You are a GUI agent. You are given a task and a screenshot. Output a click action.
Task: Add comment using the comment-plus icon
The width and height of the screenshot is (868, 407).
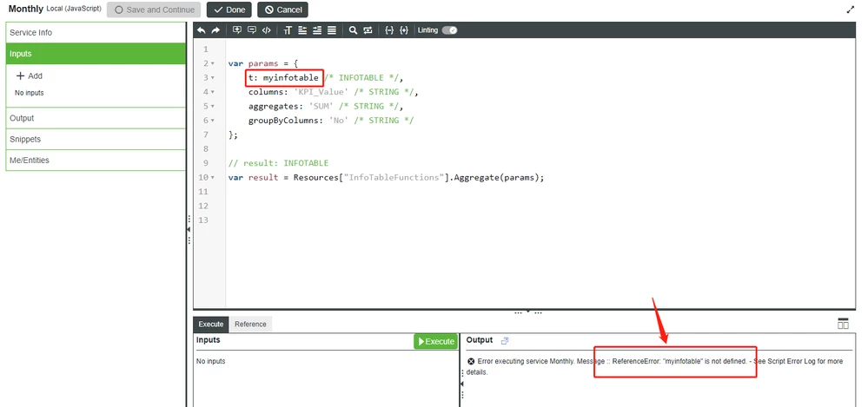(237, 30)
